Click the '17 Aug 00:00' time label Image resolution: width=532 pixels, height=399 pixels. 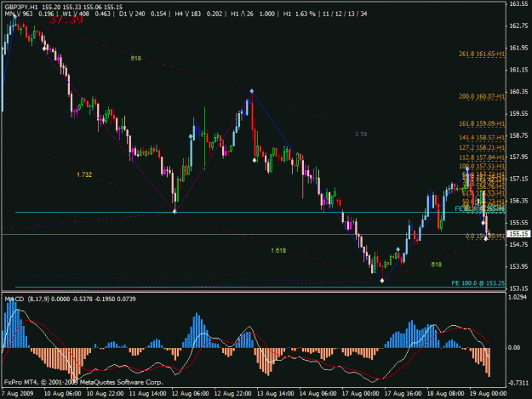(x=360, y=393)
